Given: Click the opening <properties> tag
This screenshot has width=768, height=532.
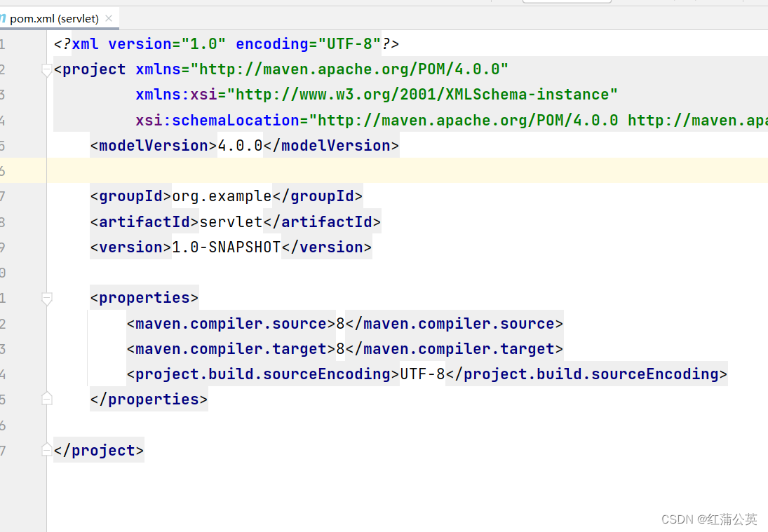Looking at the screenshot, I should 144,298.
